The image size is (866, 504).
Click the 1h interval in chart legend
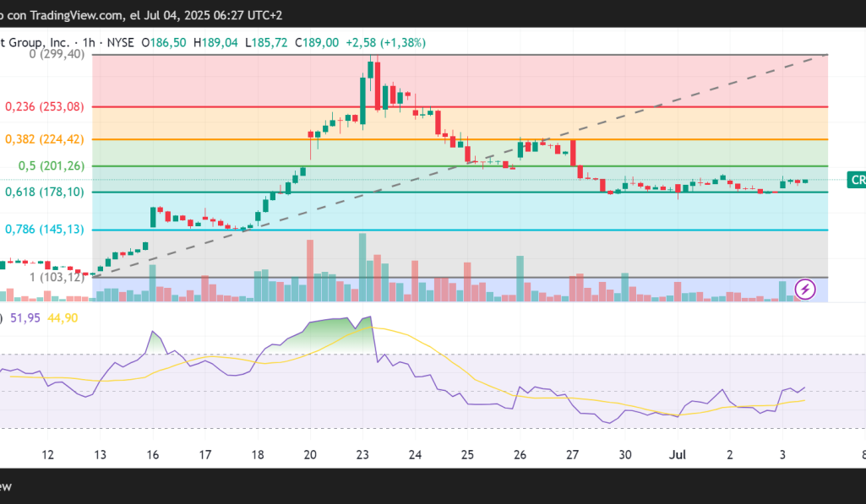(88, 42)
